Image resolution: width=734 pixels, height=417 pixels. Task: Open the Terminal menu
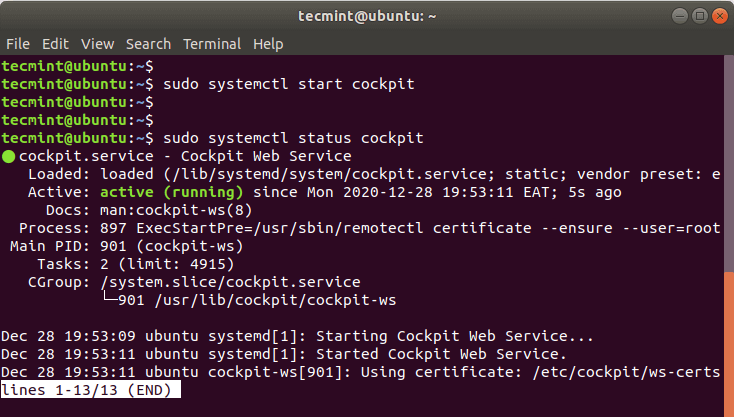212,44
